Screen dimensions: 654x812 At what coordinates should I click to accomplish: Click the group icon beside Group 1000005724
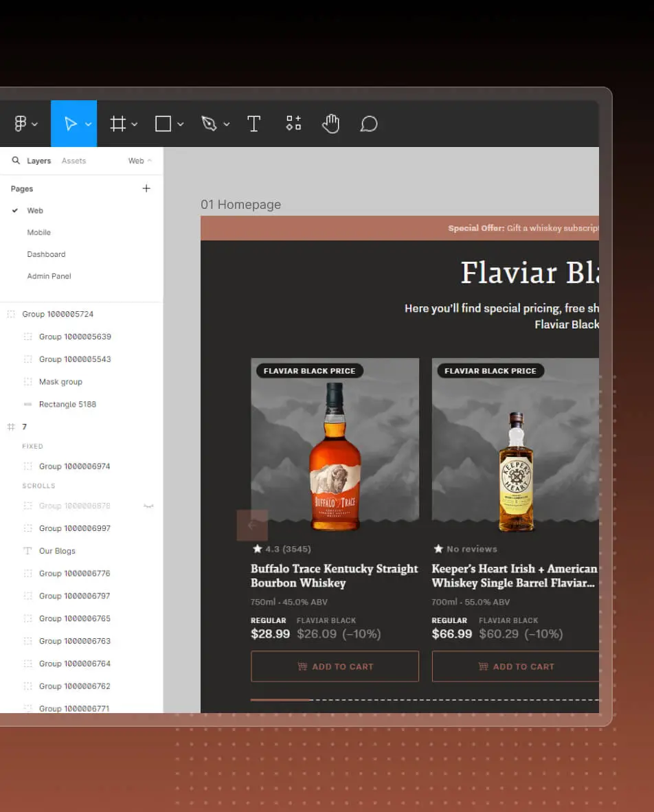point(11,315)
